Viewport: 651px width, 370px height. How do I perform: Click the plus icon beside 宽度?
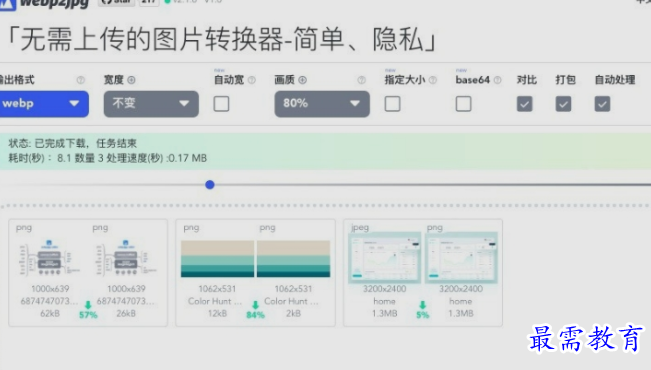point(131,80)
